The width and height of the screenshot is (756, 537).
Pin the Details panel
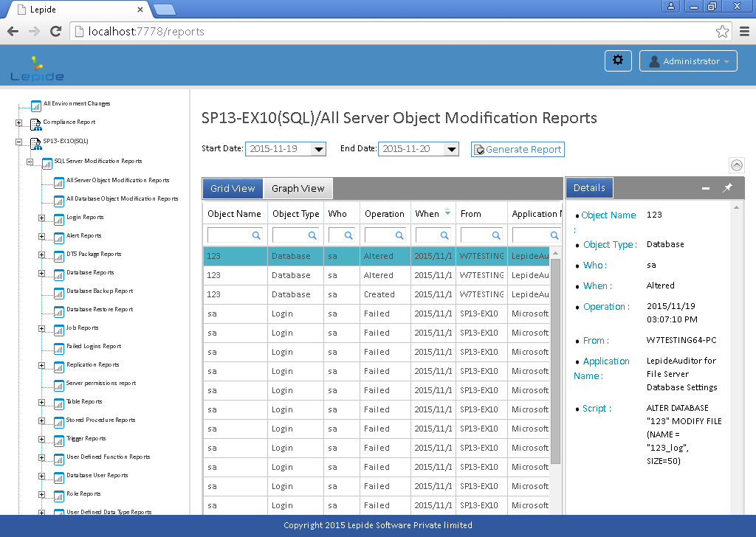[727, 188]
